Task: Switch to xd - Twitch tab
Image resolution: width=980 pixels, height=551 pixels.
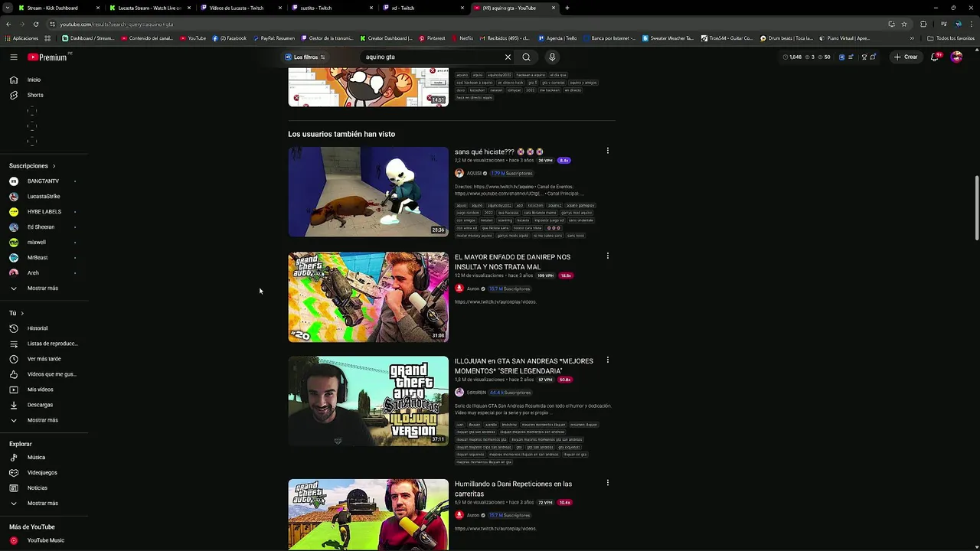Action: point(423,8)
